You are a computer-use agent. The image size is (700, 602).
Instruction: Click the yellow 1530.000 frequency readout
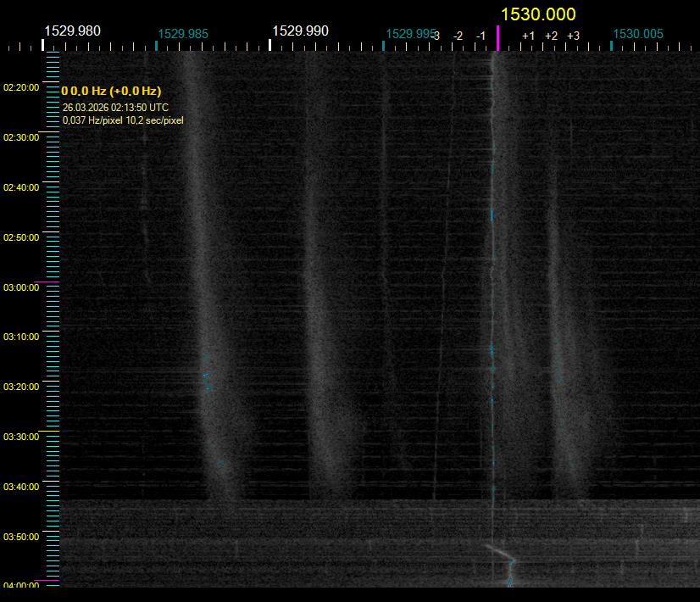(x=538, y=14)
